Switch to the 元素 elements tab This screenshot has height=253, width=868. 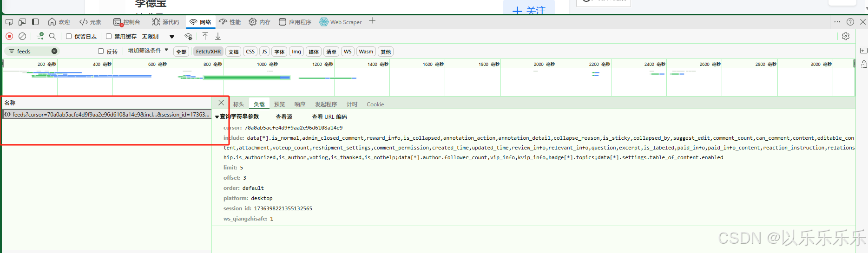pos(90,22)
